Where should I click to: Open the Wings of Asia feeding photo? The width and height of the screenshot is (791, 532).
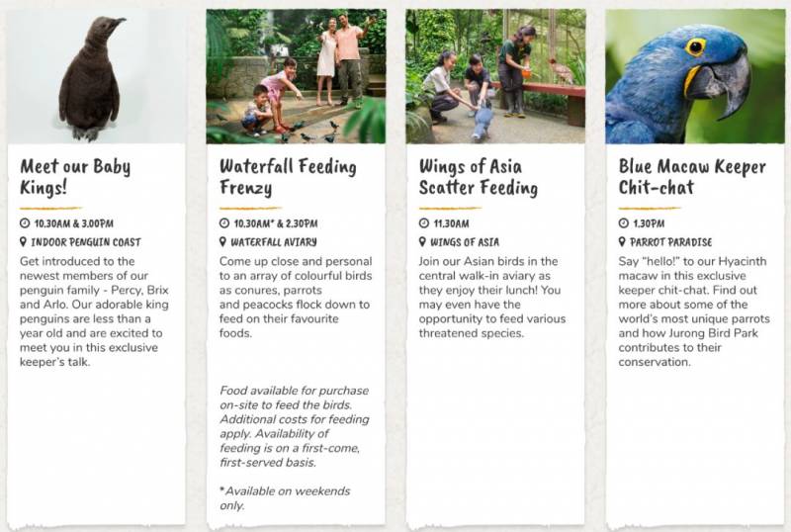coord(495,76)
